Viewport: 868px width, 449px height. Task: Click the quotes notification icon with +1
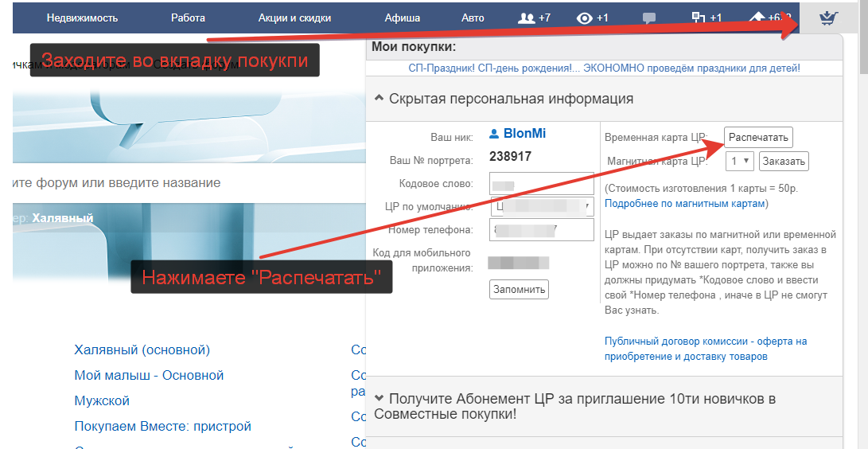699,18
